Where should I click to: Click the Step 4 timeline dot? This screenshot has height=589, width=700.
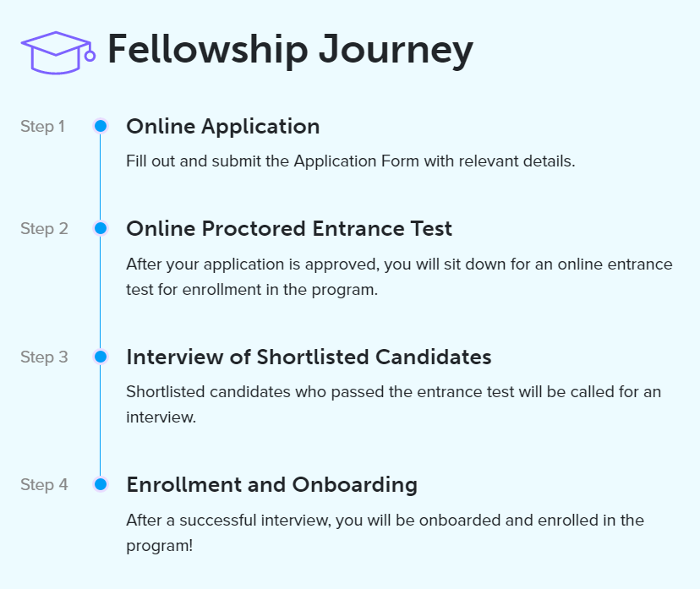pyautogui.click(x=101, y=484)
